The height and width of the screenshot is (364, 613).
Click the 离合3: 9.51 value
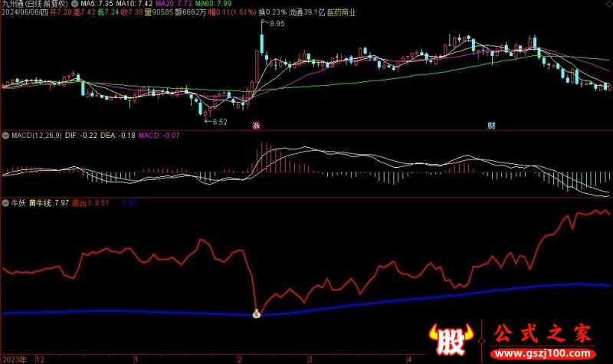(90, 203)
